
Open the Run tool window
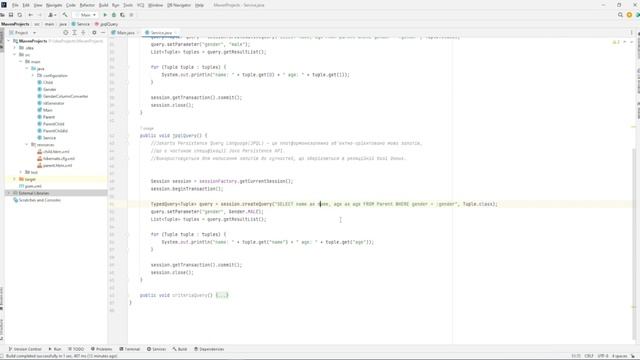55,349
